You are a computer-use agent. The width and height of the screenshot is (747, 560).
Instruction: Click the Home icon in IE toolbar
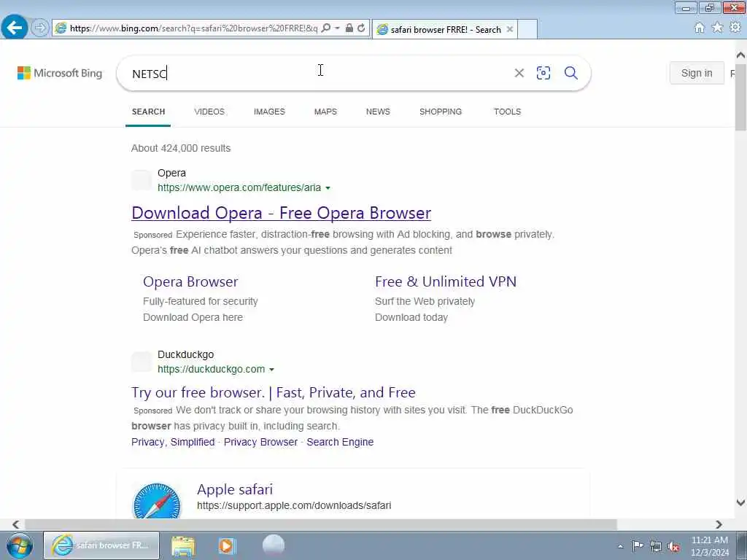699,28
